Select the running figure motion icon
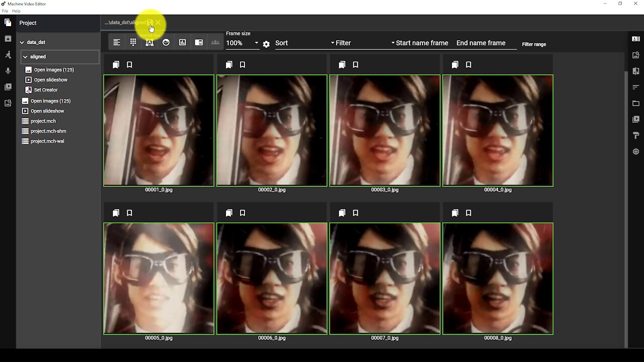644x362 pixels. pos(8,55)
